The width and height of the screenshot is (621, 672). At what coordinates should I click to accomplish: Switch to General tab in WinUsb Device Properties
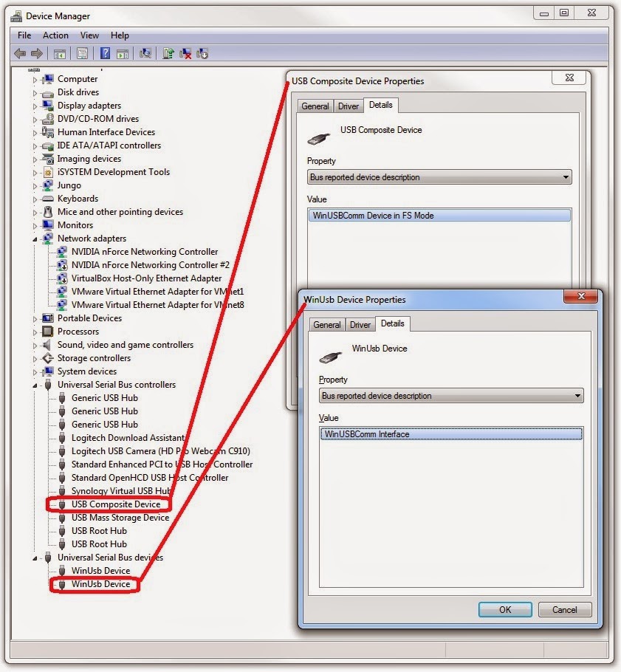pyautogui.click(x=327, y=324)
